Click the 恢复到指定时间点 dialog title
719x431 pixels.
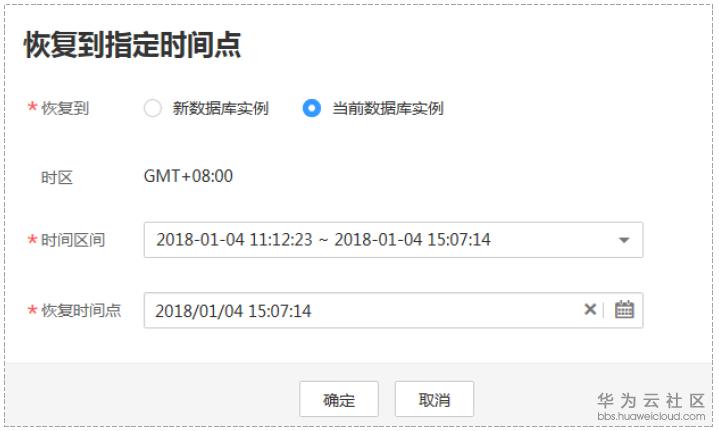point(132,45)
